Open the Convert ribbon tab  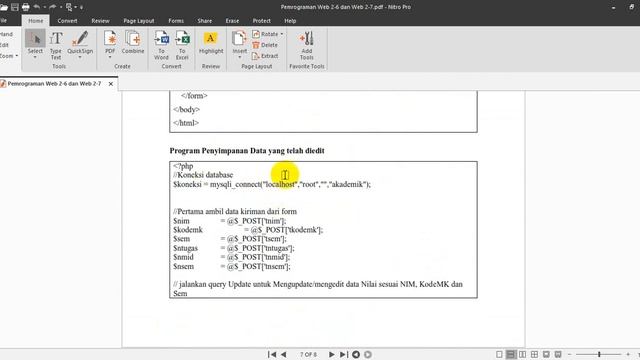point(67,20)
